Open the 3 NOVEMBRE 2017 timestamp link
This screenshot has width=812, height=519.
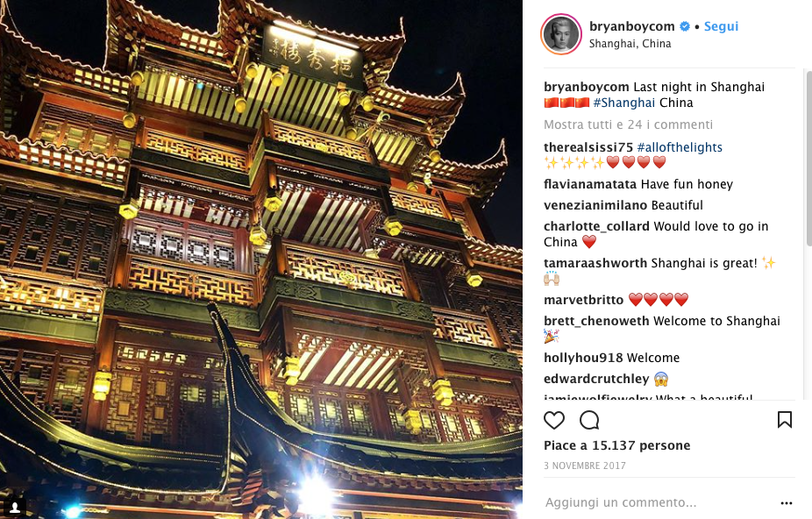click(585, 466)
